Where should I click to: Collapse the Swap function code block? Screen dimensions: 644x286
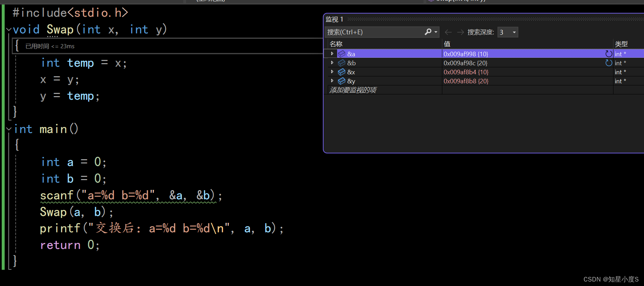[9, 30]
